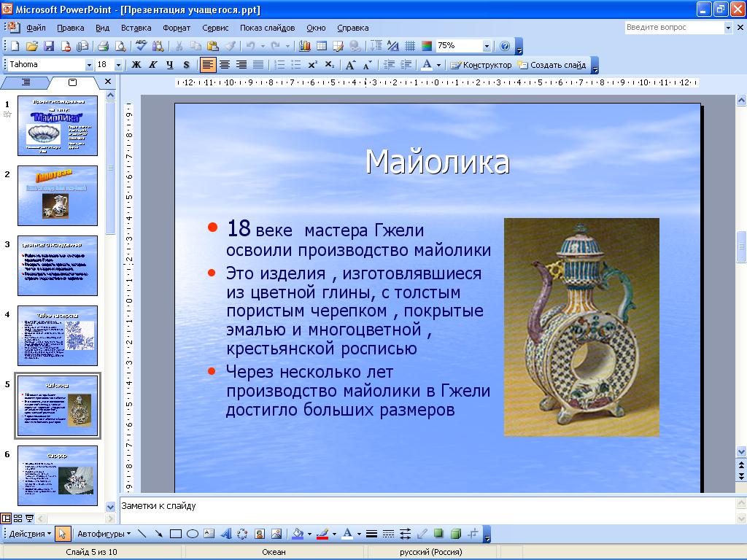The width and height of the screenshot is (747, 560).
Task: Insert a text box from the drawing toolbar
Action: pos(209,534)
